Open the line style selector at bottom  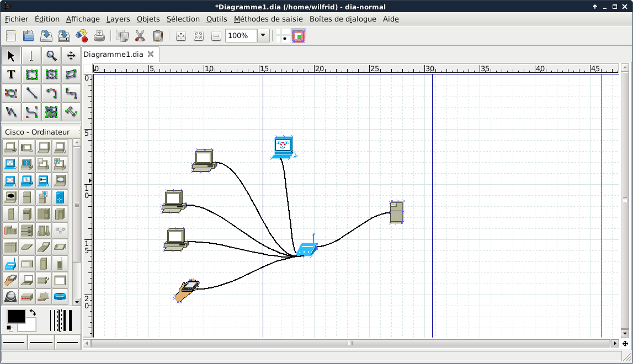(41, 342)
